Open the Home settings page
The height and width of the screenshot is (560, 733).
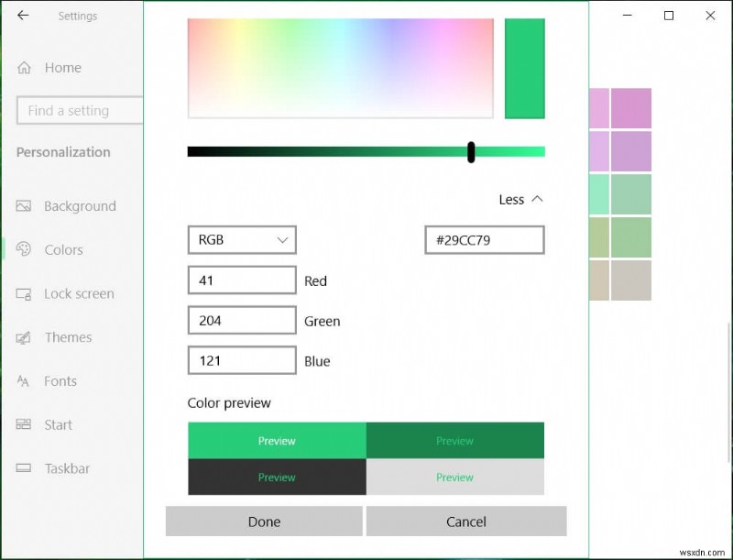(63, 68)
